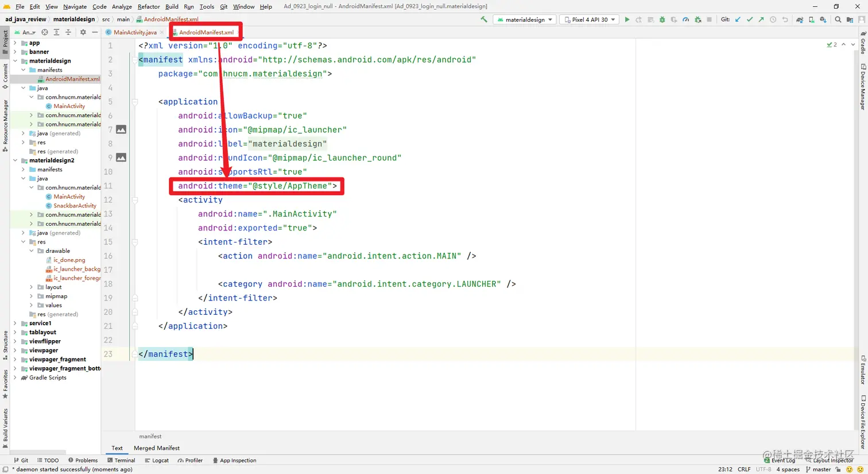This screenshot has width=868, height=474.
Task: Click the 4 spaces indent setting
Action: coord(788,469)
